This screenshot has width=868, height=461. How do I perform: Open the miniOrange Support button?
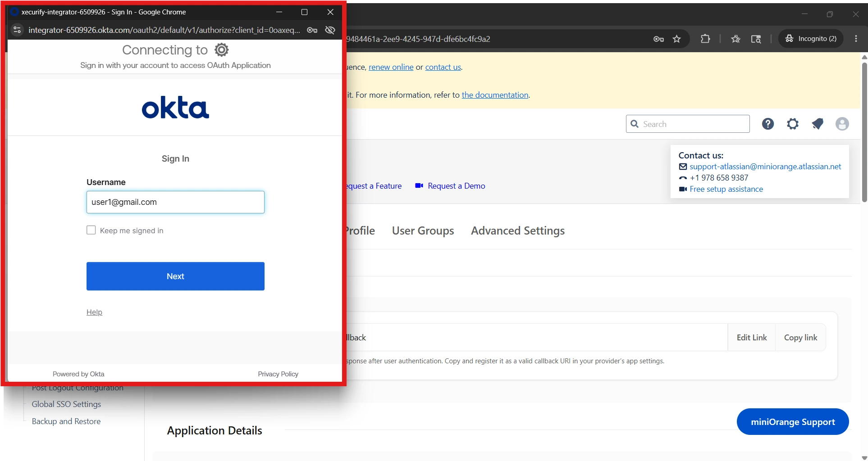(793, 422)
